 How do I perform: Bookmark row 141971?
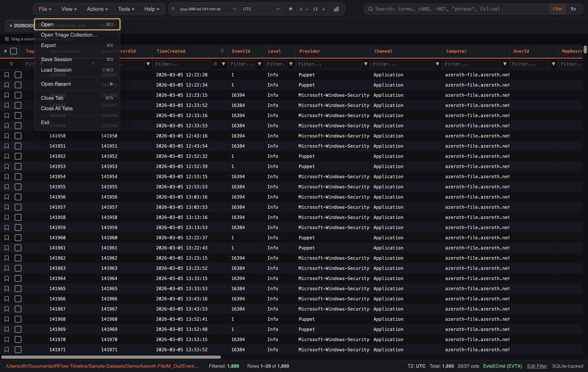point(7,349)
